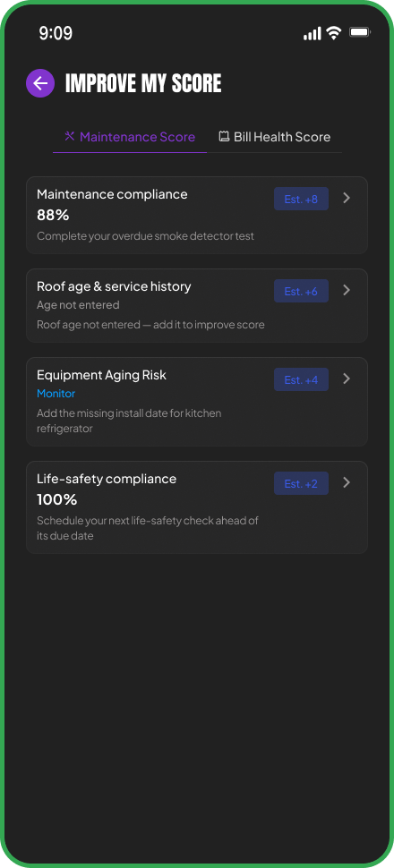Tap the 9:09 clock in status bar
Image resolution: width=394 pixels, height=868 pixels.
click(x=56, y=33)
